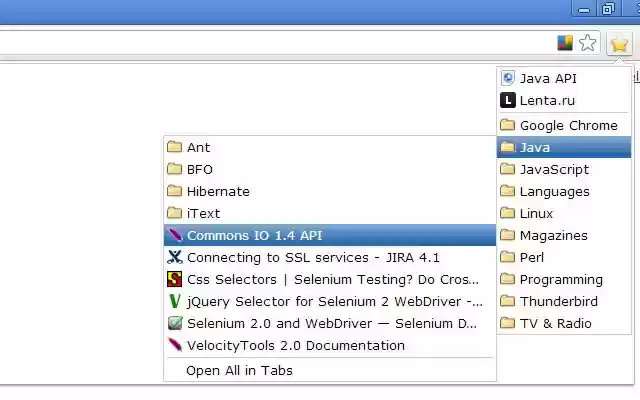Screen dimensions: 640x400
Task: Expand the Linux bookmark folder
Action: (x=564, y=213)
